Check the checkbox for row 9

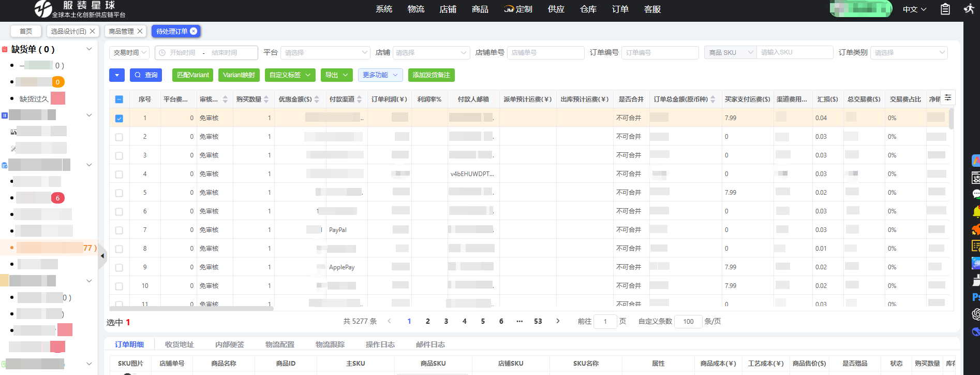tap(119, 268)
